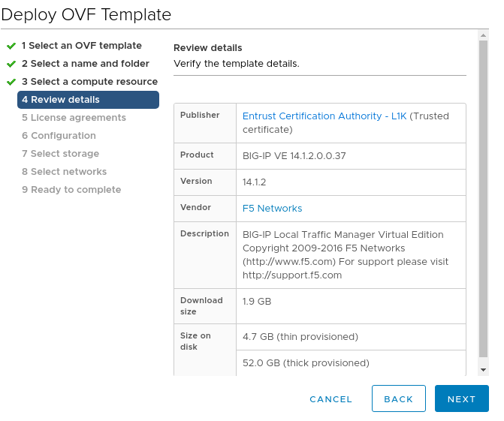Click step 6 Configuration
Screen dimensions: 504x421
pos(59,136)
